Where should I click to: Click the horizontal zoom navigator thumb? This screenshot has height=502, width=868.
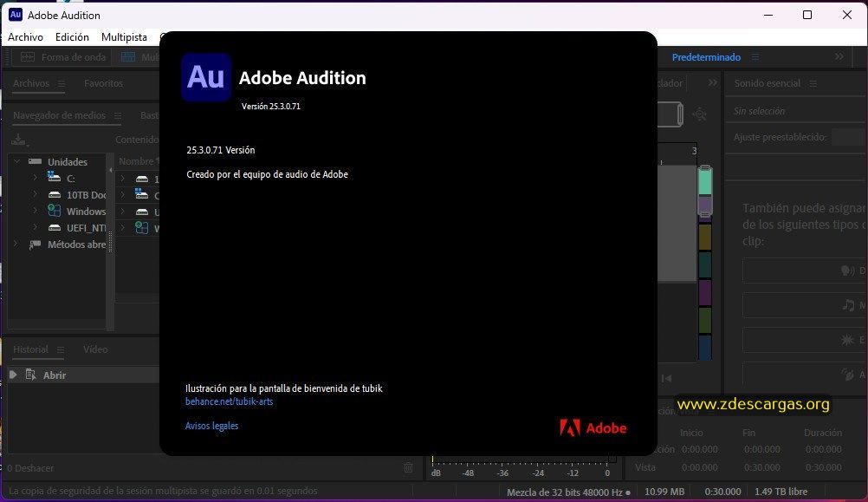pyautogui.click(x=670, y=114)
